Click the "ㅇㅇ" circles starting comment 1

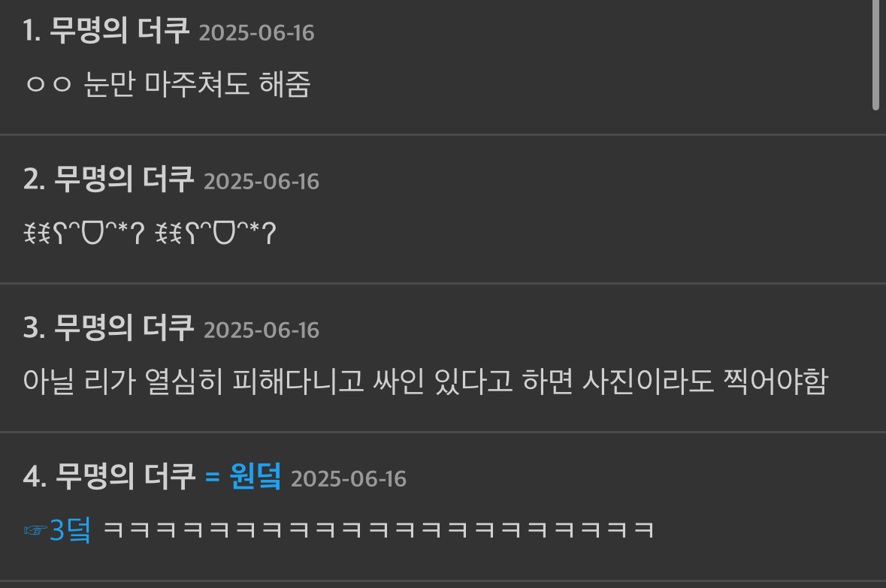click(x=49, y=84)
